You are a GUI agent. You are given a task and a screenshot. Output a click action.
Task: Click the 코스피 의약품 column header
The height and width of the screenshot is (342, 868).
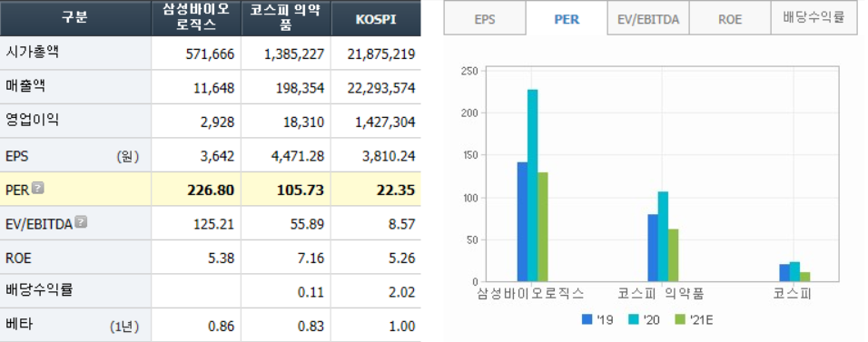286,18
